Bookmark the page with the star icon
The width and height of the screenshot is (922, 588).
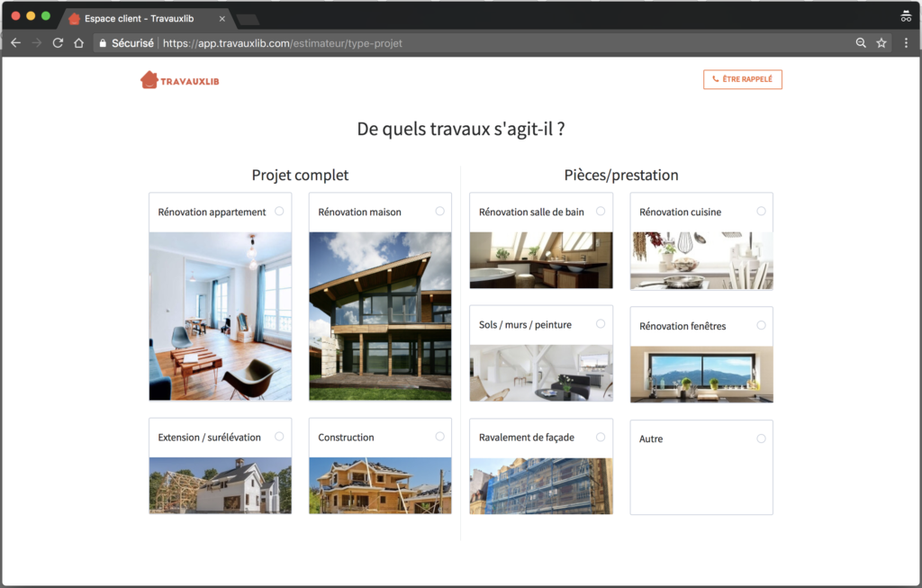(x=881, y=43)
